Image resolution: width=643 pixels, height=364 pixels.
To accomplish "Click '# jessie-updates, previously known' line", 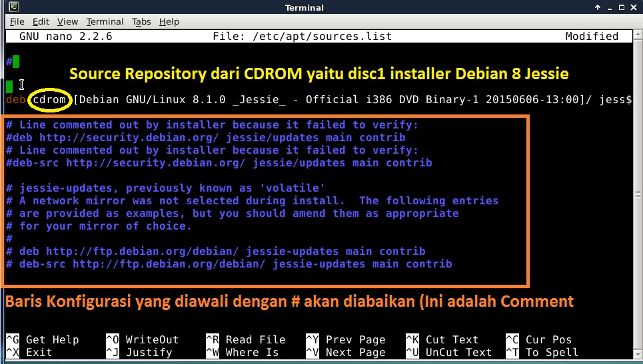I will (x=166, y=188).
